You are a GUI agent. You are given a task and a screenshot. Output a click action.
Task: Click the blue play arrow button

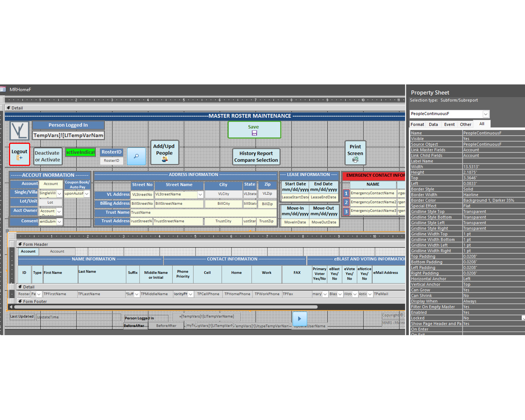pos(300,318)
